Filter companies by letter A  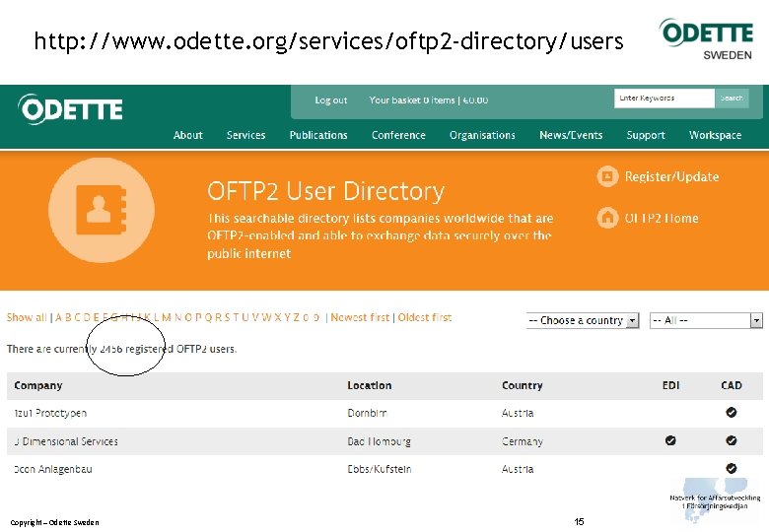click(x=59, y=317)
